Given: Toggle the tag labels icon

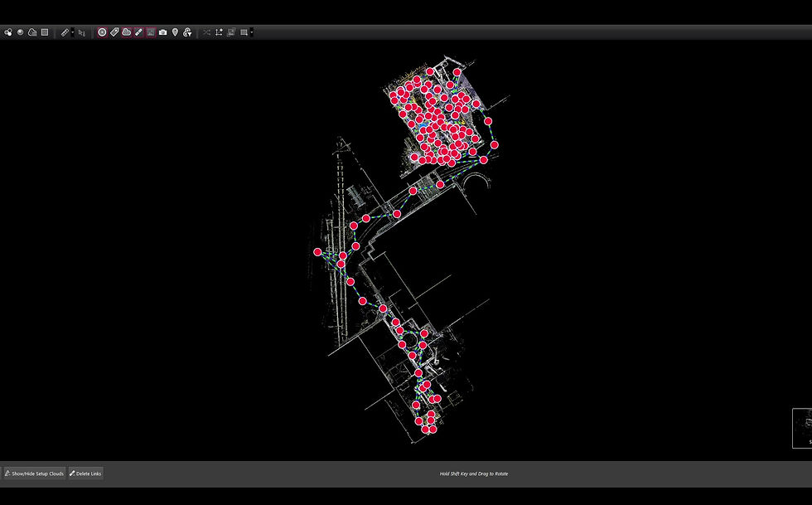Looking at the screenshot, I should pos(114,32).
